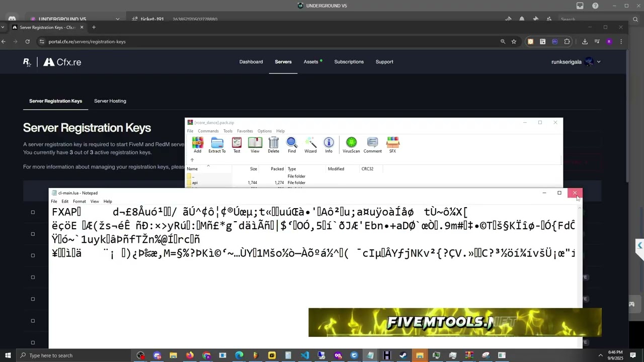This screenshot has width=644, height=362.
Task: Go to Dashboard on Cfx.re portal
Action: (x=251, y=62)
